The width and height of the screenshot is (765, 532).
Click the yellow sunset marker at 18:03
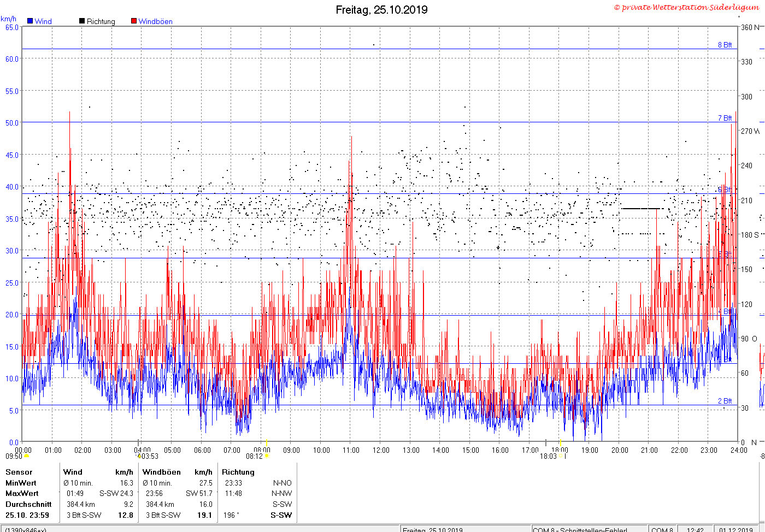[561, 456]
